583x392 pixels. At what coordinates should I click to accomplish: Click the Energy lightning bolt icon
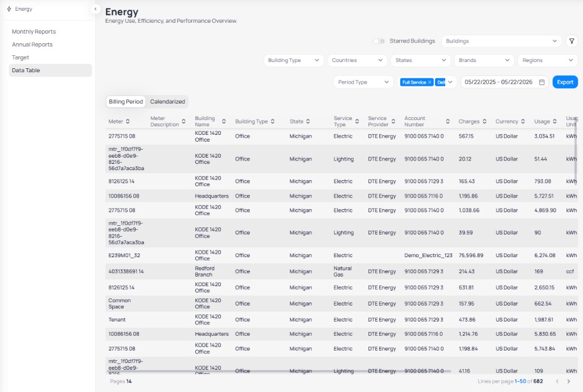9,9
